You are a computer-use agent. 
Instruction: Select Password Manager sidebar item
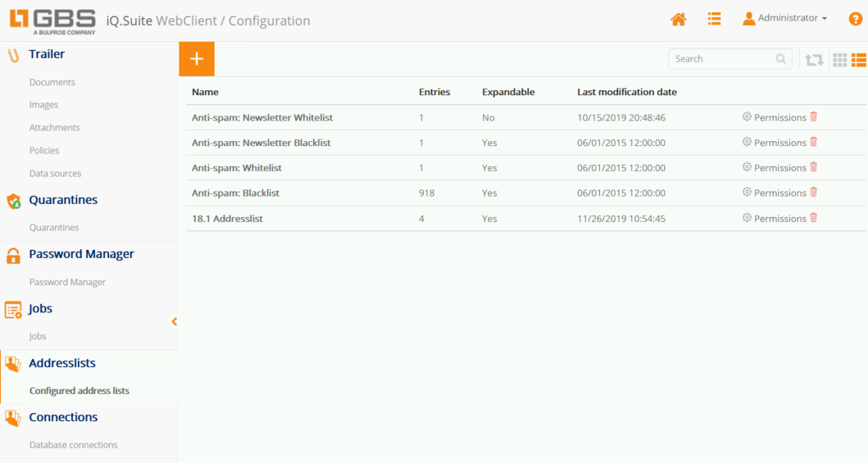pyautogui.click(x=67, y=282)
